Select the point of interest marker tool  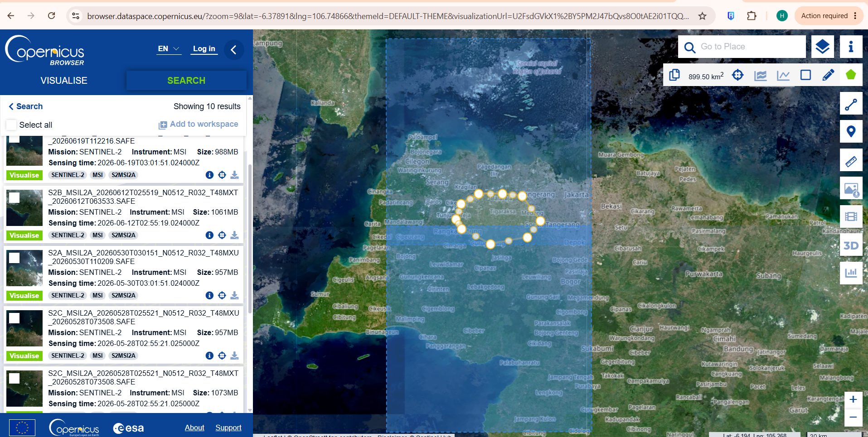(851, 132)
